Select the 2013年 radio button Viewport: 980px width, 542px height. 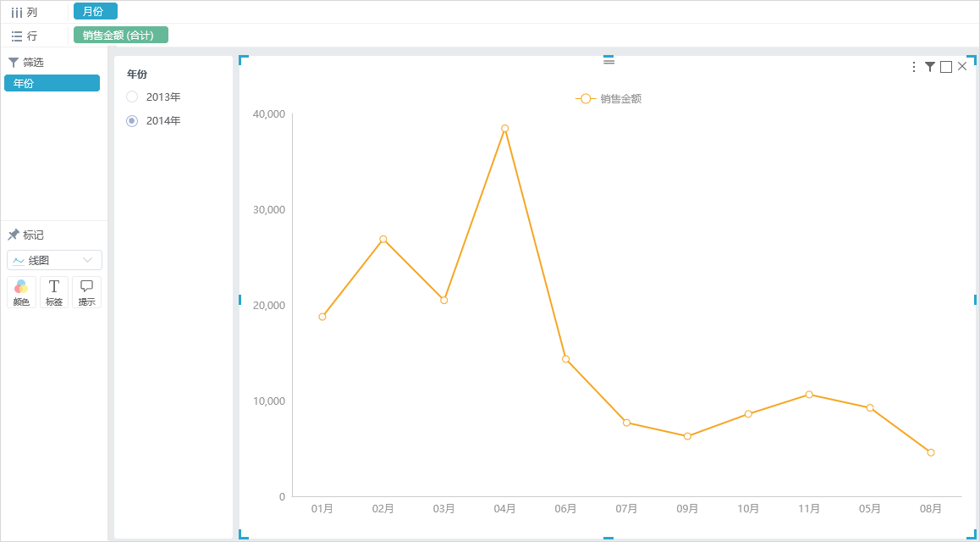point(132,97)
